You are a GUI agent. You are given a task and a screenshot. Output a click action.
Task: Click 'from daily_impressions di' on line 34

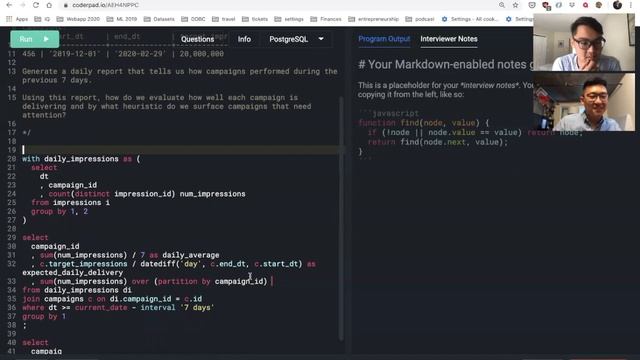77,290
